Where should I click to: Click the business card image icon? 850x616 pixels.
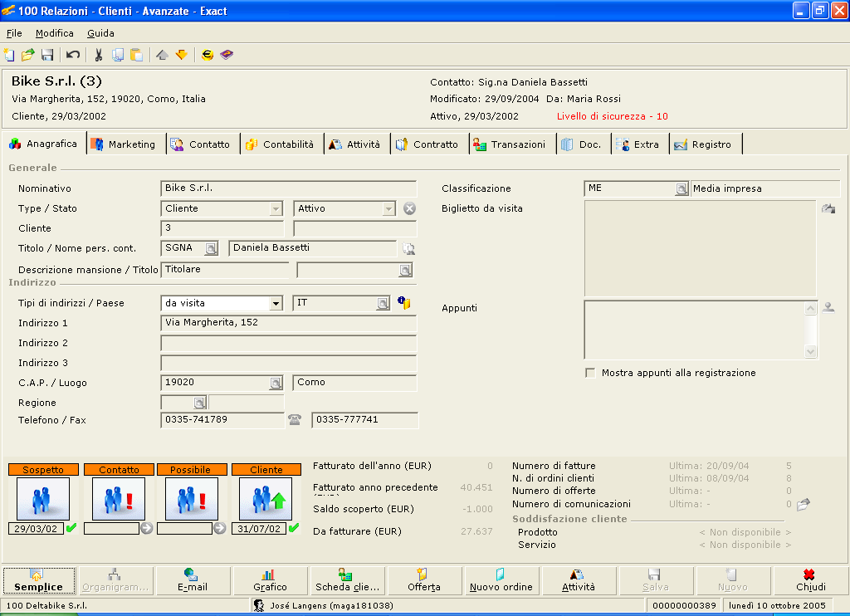point(828,208)
